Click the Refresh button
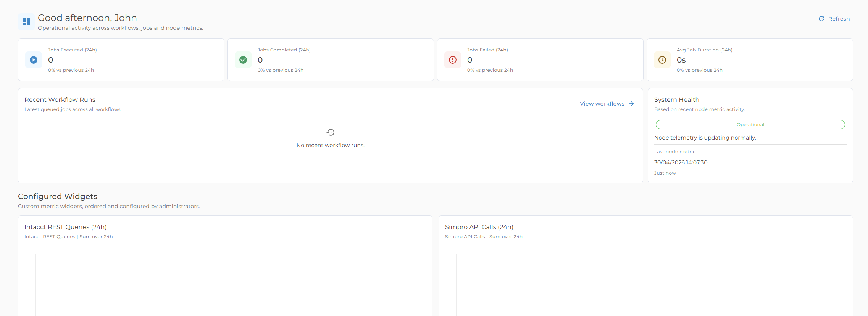 tap(834, 19)
